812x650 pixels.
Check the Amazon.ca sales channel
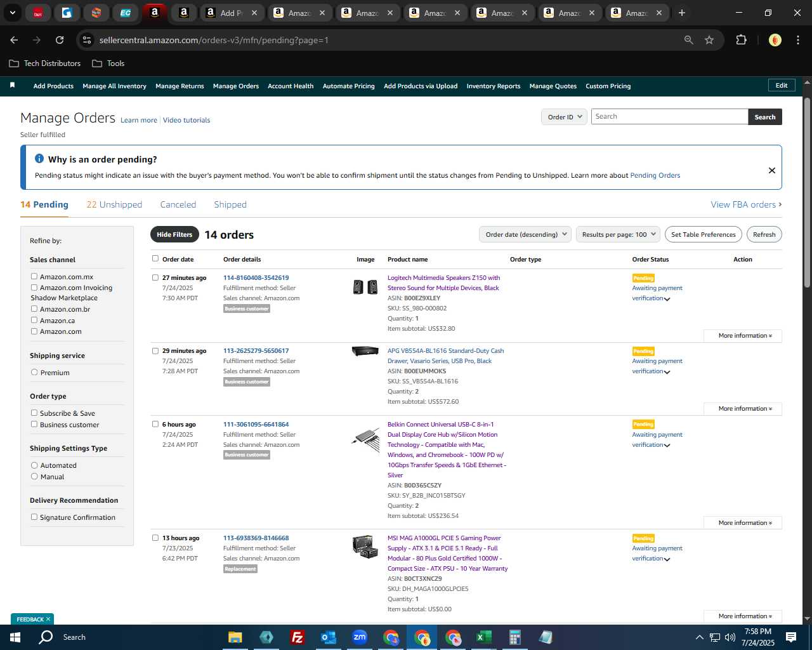[34, 320]
